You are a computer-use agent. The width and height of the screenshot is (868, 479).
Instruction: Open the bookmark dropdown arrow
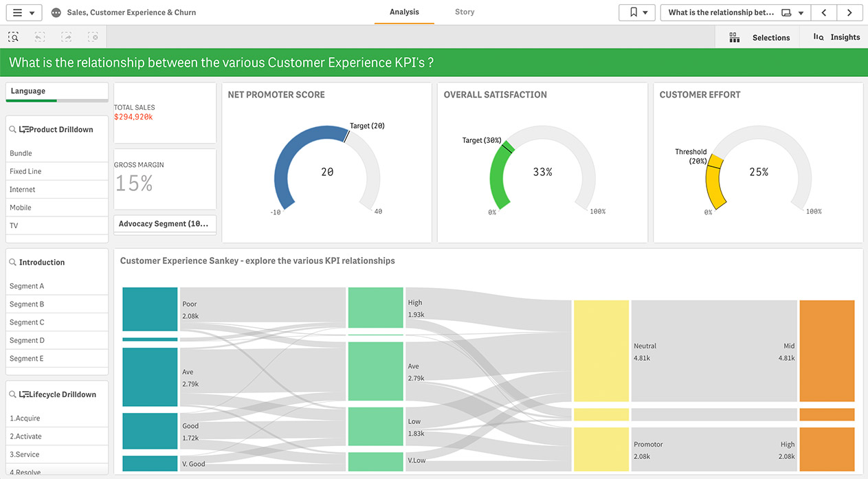[x=645, y=12]
